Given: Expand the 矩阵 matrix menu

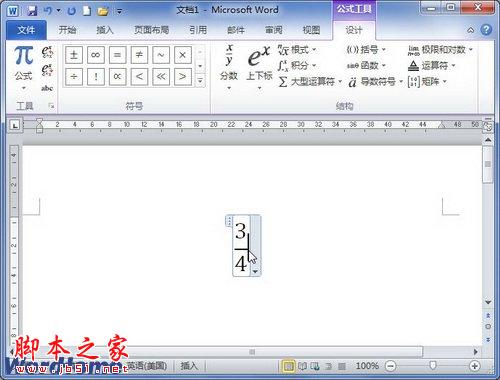Looking at the screenshot, I should [x=427, y=81].
